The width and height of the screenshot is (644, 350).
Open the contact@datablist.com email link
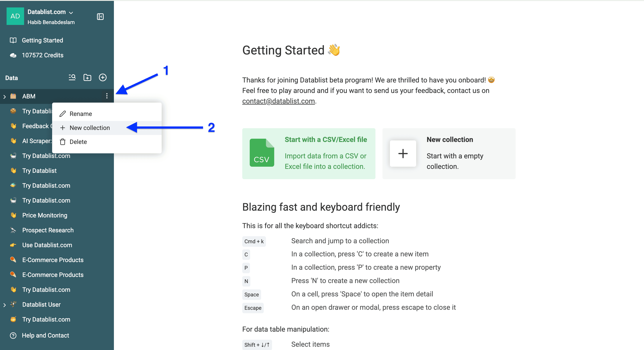[x=278, y=101]
